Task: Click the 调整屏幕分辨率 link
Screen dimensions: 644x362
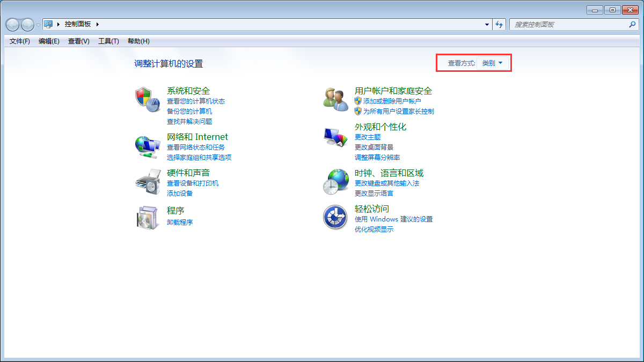Action: [377, 157]
